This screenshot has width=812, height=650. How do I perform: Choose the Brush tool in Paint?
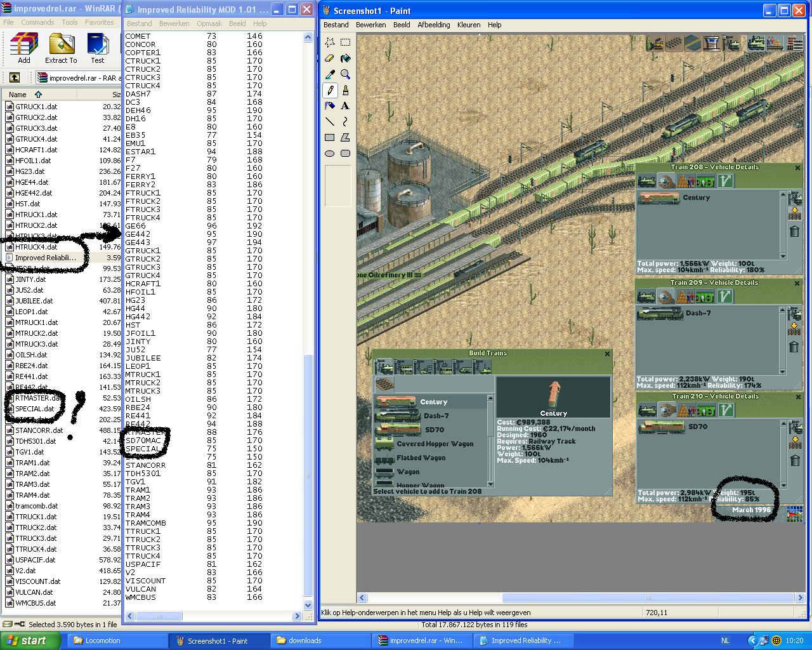(x=345, y=90)
